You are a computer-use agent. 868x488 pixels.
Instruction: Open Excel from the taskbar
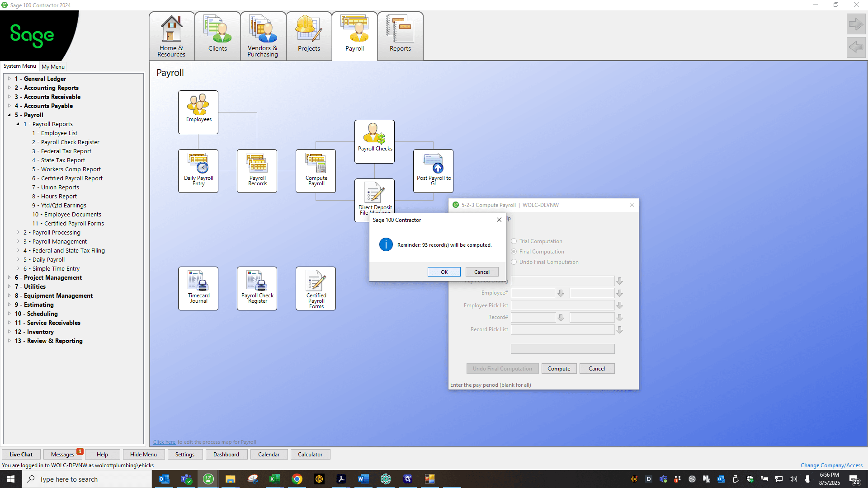274,479
